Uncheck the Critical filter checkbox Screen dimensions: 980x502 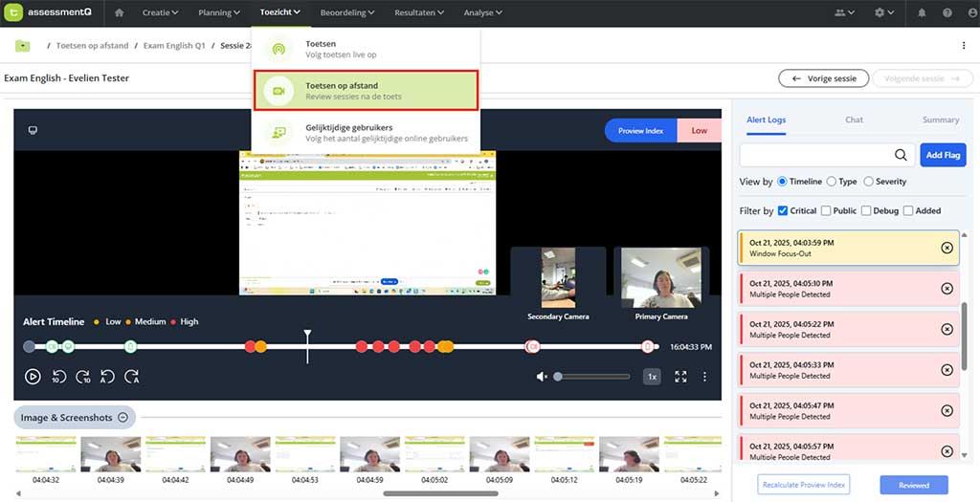(783, 210)
